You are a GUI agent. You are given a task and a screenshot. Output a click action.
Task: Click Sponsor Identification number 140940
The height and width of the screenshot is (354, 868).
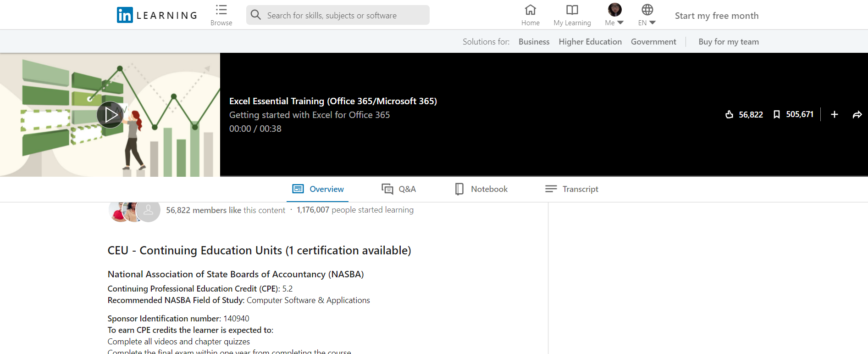coord(178,319)
